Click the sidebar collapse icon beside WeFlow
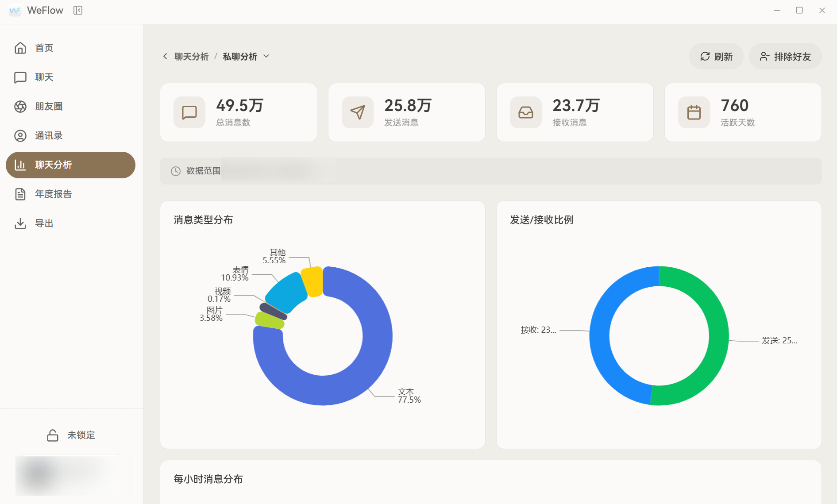837x504 pixels. pos(78,10)
